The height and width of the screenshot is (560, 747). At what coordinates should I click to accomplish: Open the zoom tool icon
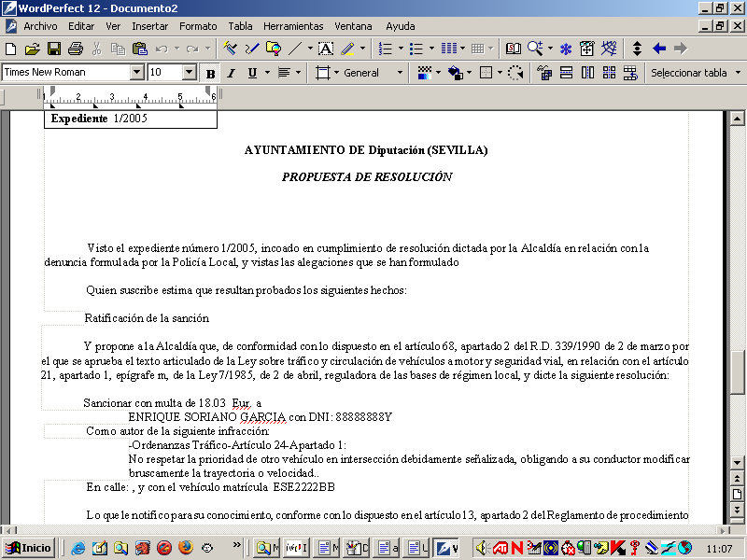coord(534,47)
